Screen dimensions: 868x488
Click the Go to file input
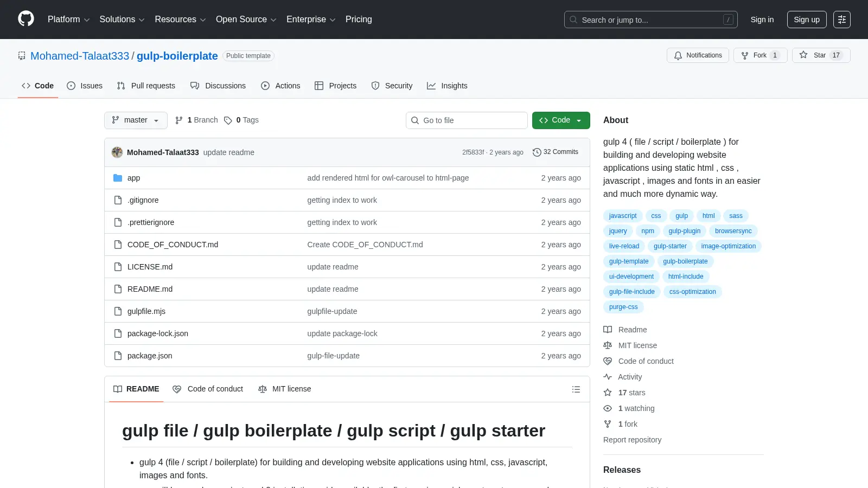pos(467,120)
